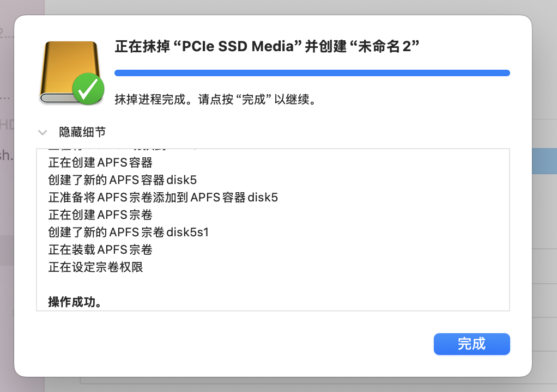Click the "正在设定宗卷权限" log entry
The height and width of the screenshot is (392, 557).
pos(96,267)
